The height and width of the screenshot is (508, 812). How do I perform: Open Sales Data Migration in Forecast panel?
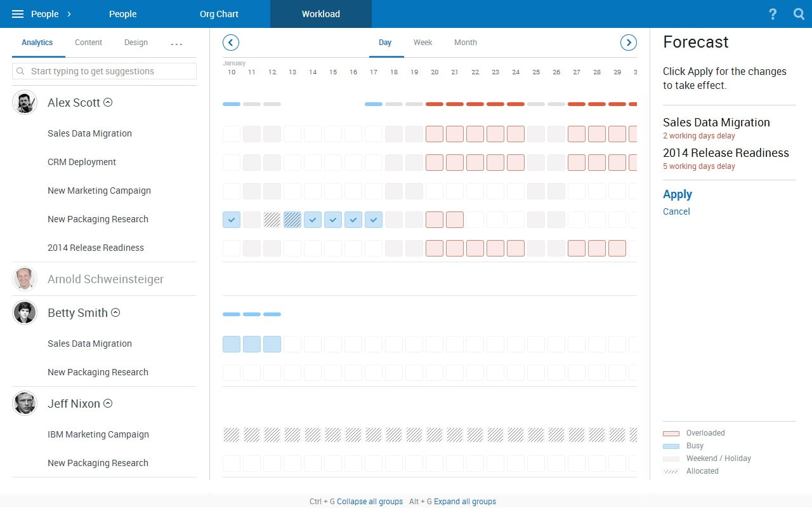click(x=716, y=123)
